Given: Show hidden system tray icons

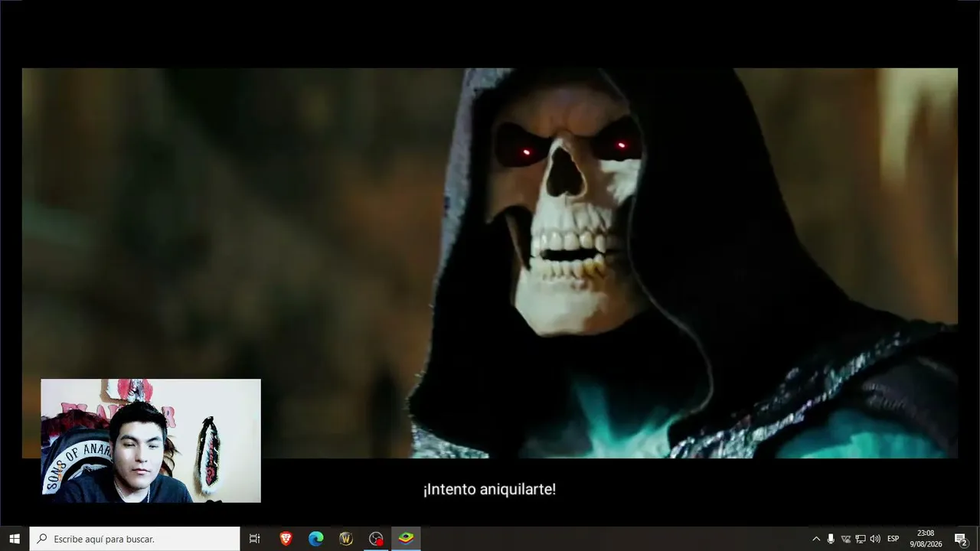Looking at the screenshot, I should [816, 539].
